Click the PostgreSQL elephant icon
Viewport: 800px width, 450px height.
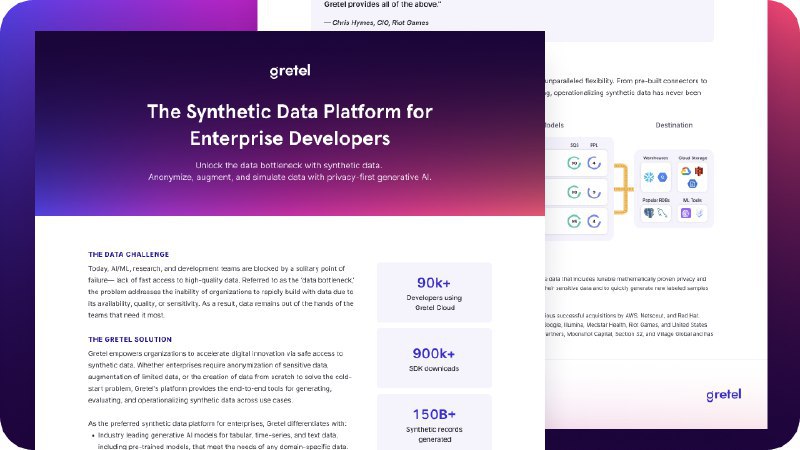(649, 213)
